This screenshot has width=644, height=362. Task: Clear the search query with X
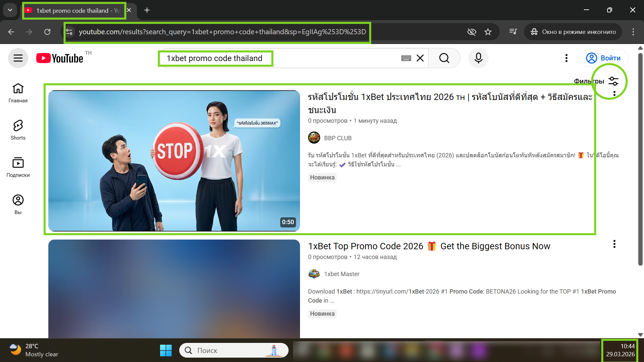click(420, 58)
